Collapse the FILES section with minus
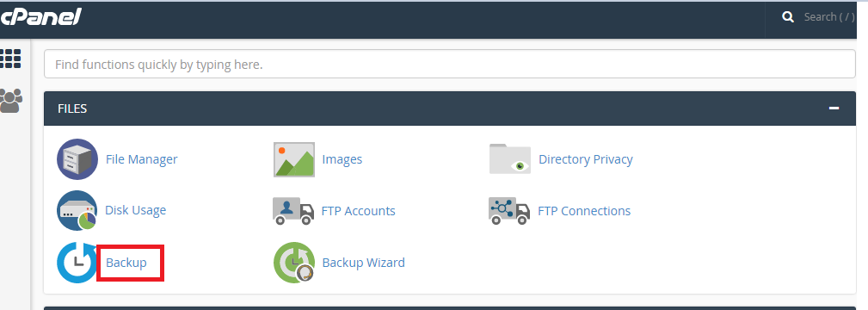The height and width of the screenshot is (310, 868). pos(834,108)
